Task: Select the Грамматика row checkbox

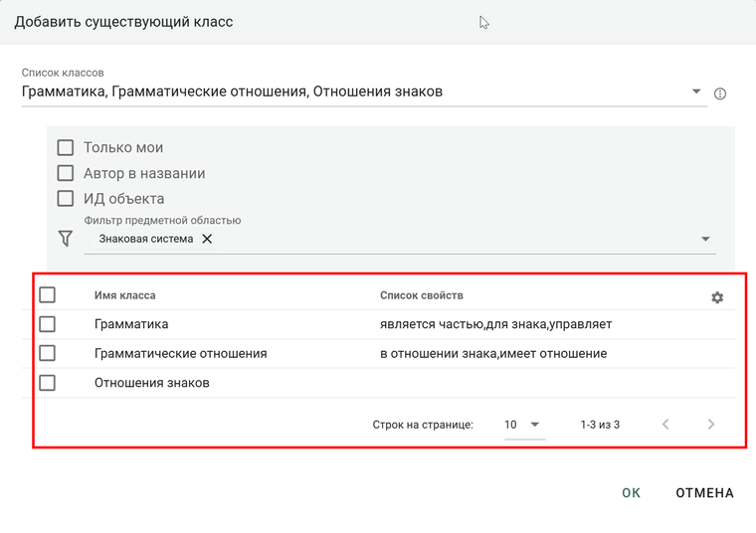Action: [x=48, y=324]
